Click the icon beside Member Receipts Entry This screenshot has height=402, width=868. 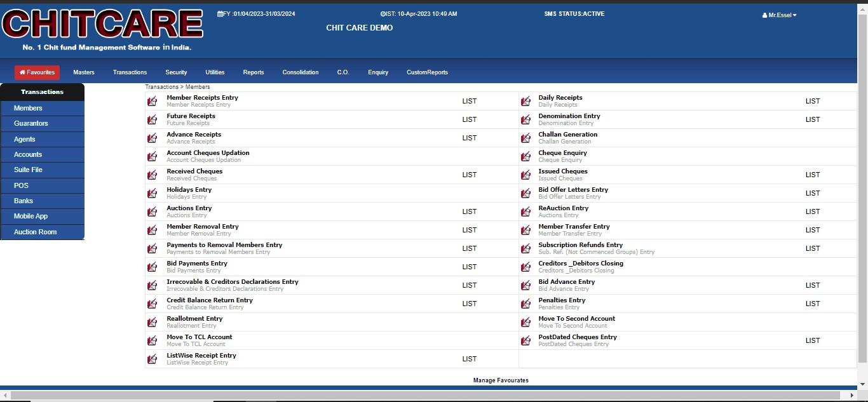point(152,101)
